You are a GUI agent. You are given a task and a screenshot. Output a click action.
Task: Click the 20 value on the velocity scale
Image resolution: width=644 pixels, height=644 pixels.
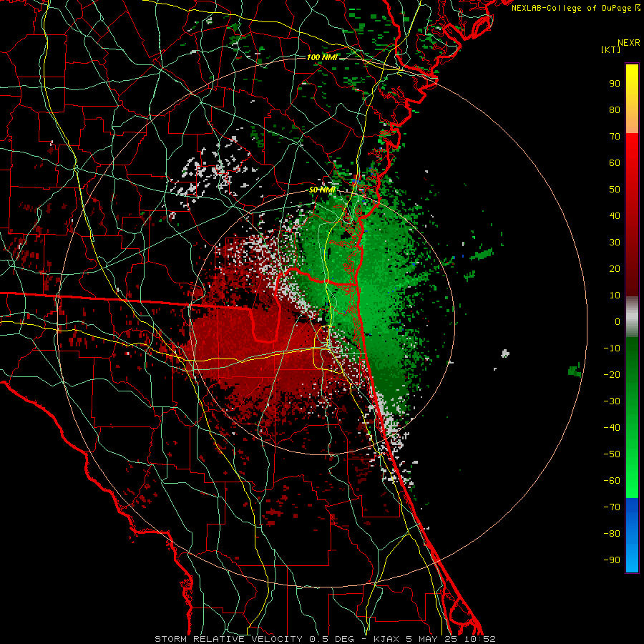point(615,269)
